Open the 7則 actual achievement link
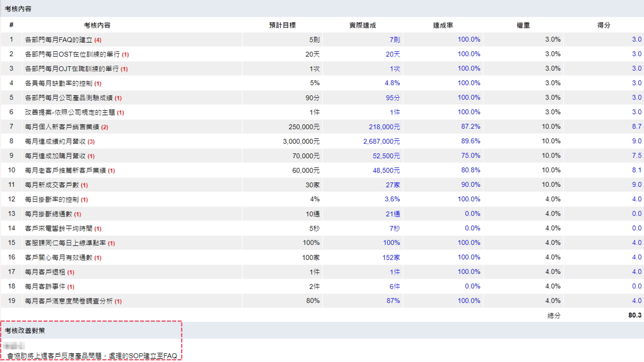Image resolution: width=644 pixels, height=362 pixels. [x=394, y=39]
